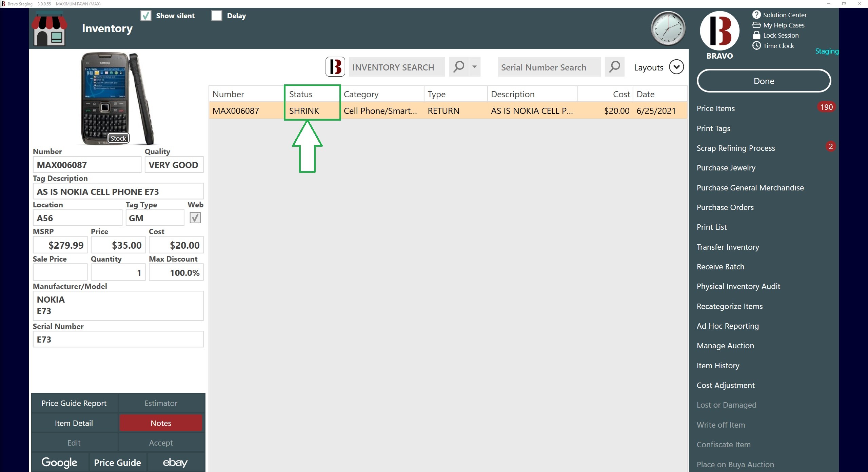
Task: Click the 2 badge on Scrap Refining
Action: click(x=830, y=146)
